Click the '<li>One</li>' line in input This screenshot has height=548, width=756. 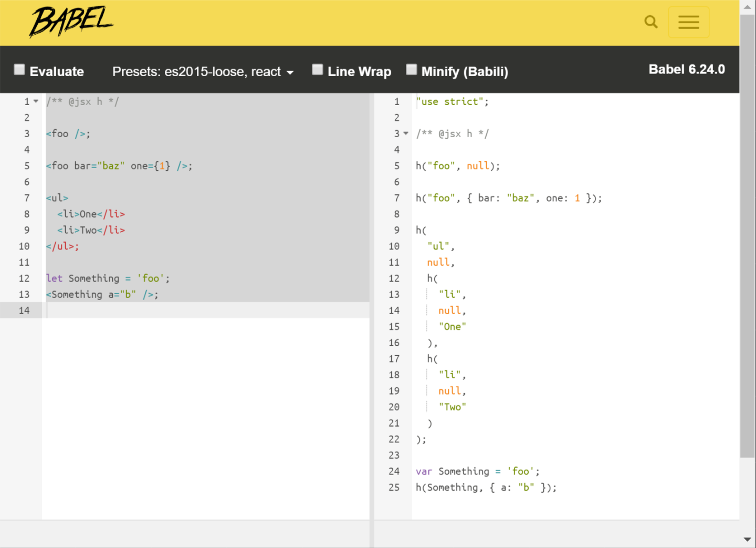pyautogui.click(x=91, y=214)
